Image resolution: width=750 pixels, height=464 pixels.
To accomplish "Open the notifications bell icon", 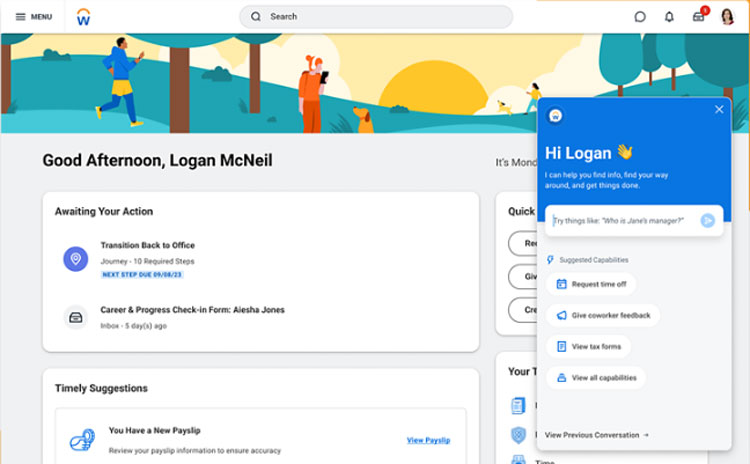I will point(669,17).
